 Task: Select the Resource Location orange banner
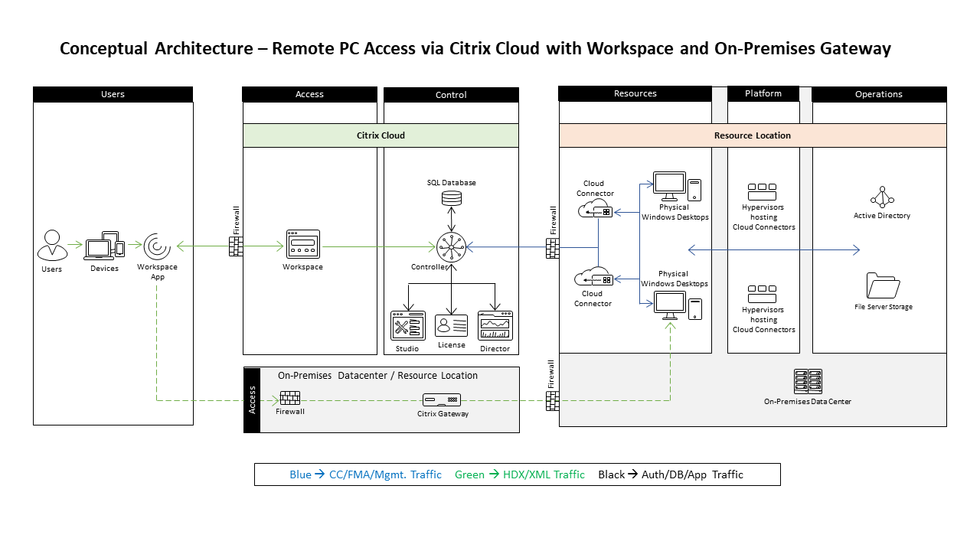753,135
